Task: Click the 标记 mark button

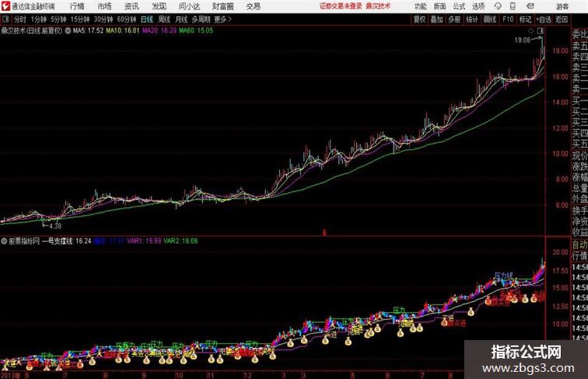Action: 525,19
